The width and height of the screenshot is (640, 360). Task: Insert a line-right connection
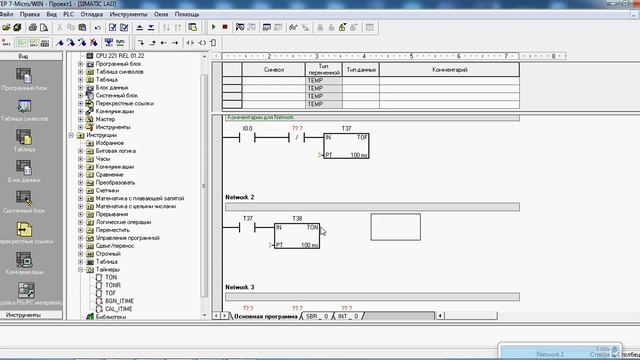(175, 42)
